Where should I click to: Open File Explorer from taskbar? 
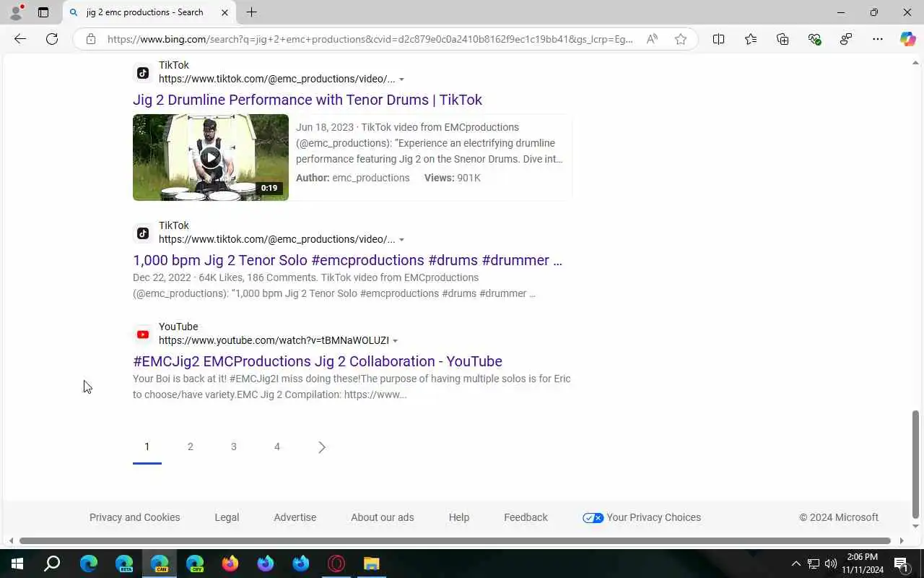point(371,564)
